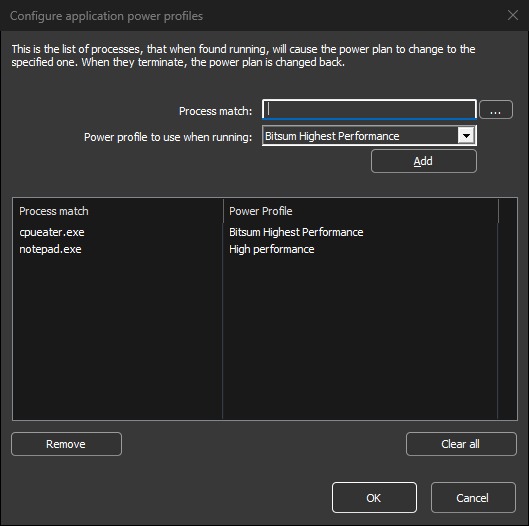Click the Add button
Image resolution: width=529 pixels, height=526 pixels.
(x=424, y=161)
